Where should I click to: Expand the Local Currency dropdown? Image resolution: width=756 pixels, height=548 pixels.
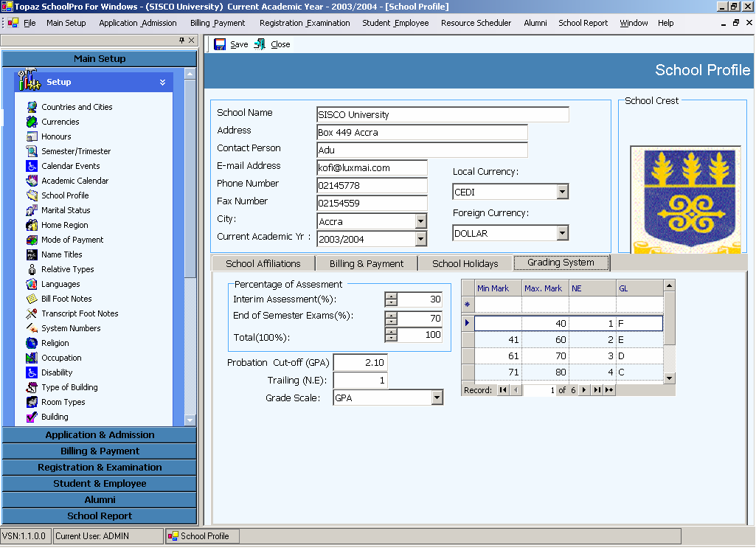point(562,192)
